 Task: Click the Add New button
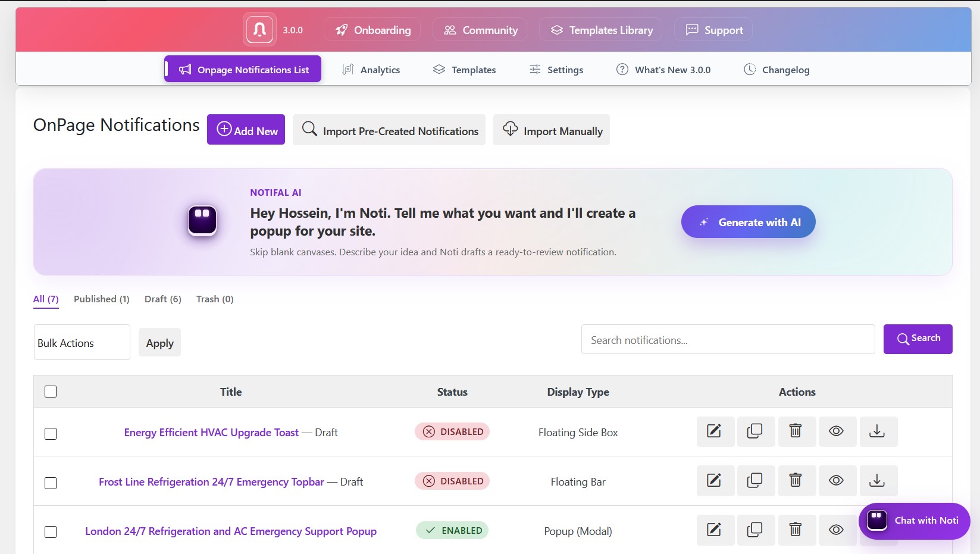click(246, 130)
